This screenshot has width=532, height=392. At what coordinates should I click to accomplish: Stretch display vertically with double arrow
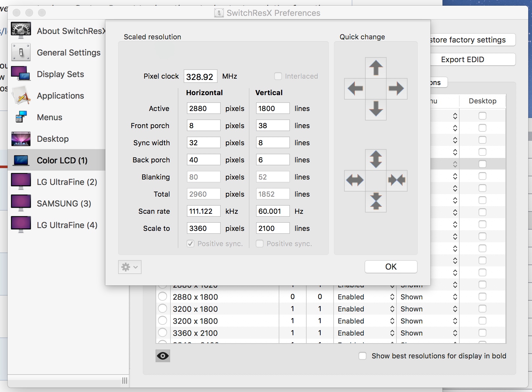point(376,160)
